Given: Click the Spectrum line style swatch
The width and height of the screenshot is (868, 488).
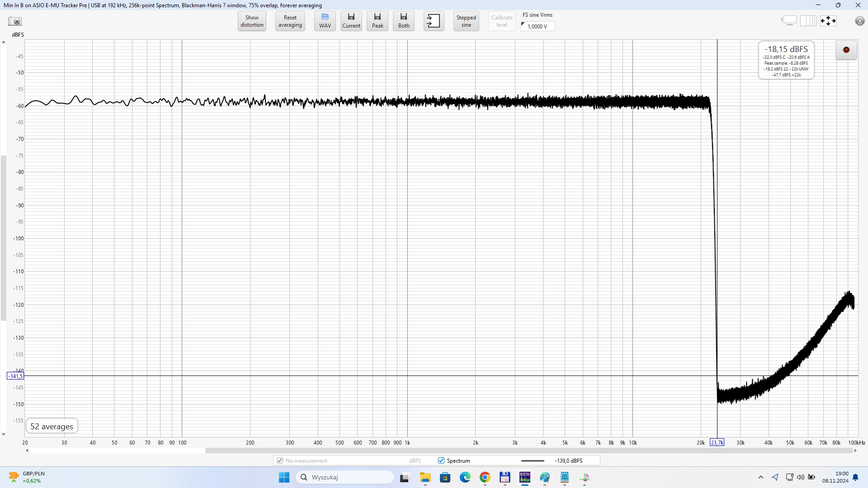Looking at the screenshot, I should [x=533, y=461].
